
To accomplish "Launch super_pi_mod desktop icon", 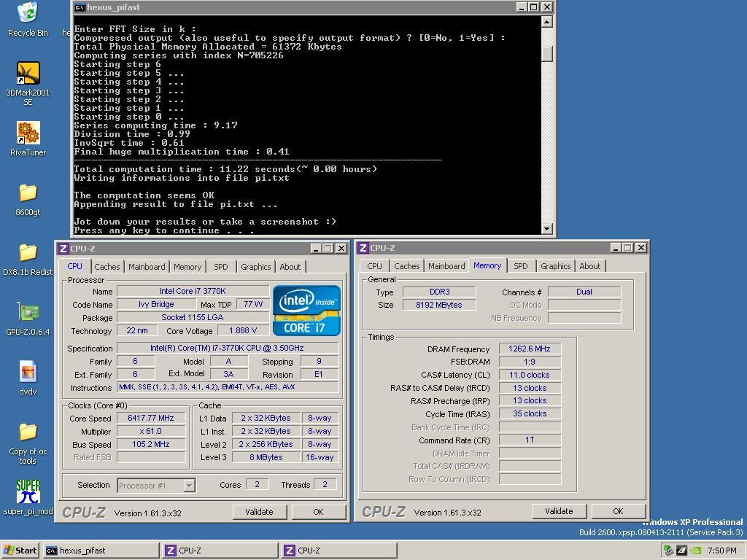I will (28, 497).
